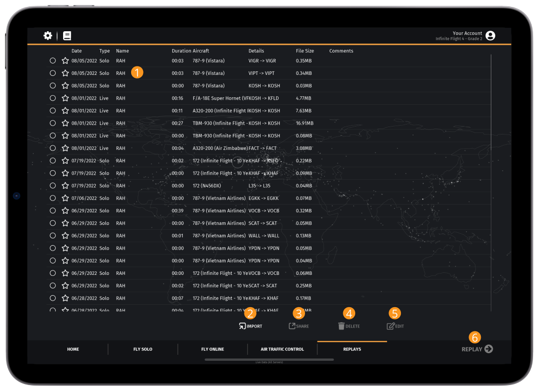
Task: Favorite the VIGR -> VIGR replay star
Action: tap(65, 61)
